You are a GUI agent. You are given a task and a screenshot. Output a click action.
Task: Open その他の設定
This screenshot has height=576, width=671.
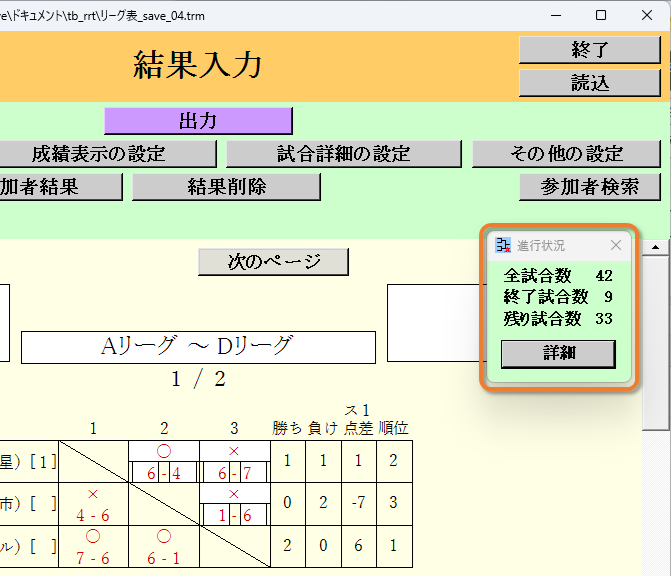point(566,154)
